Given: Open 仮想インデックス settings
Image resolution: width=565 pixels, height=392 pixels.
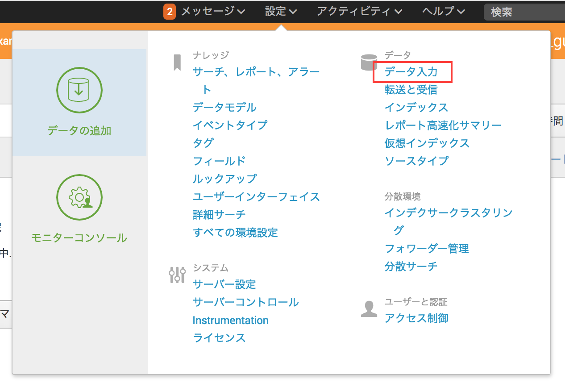Looking at the screenshot, I should pos(427,143).
